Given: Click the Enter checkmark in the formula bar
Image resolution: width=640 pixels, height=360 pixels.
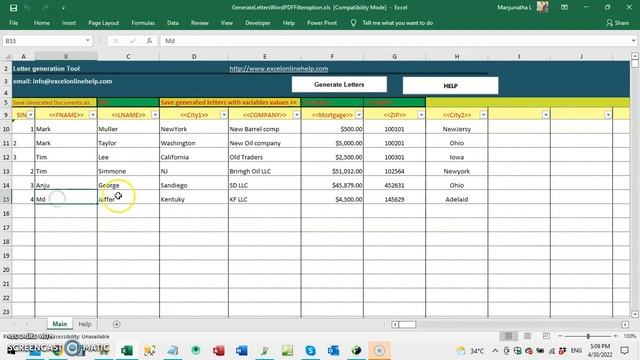Looking at the screenshot, I should point(132,41).
